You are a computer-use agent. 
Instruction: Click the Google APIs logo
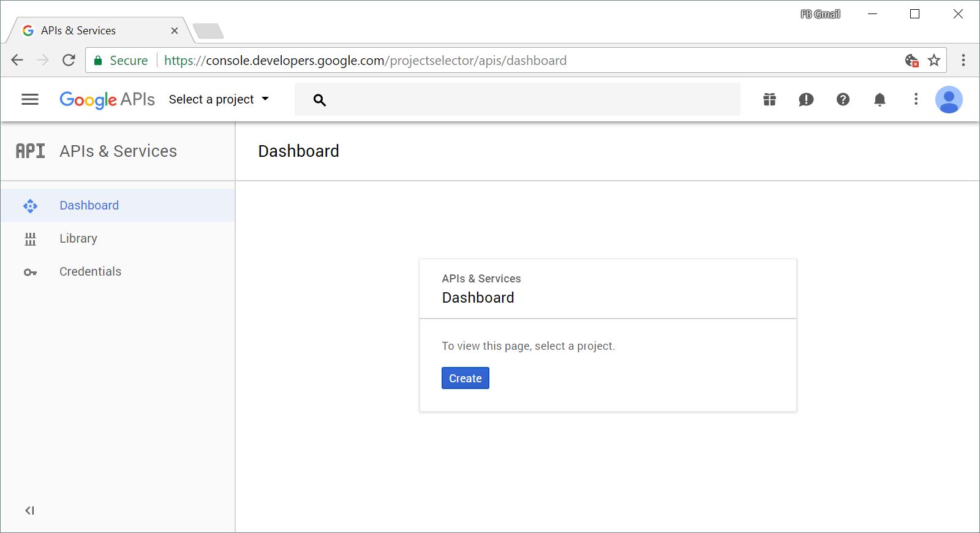(107, 99)
